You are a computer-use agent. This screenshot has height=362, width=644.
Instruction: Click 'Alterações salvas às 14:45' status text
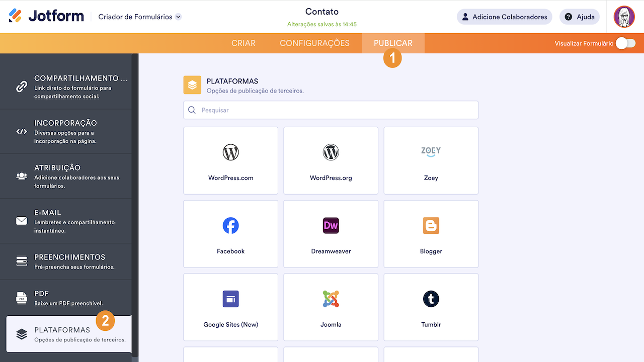pos(322,24)
